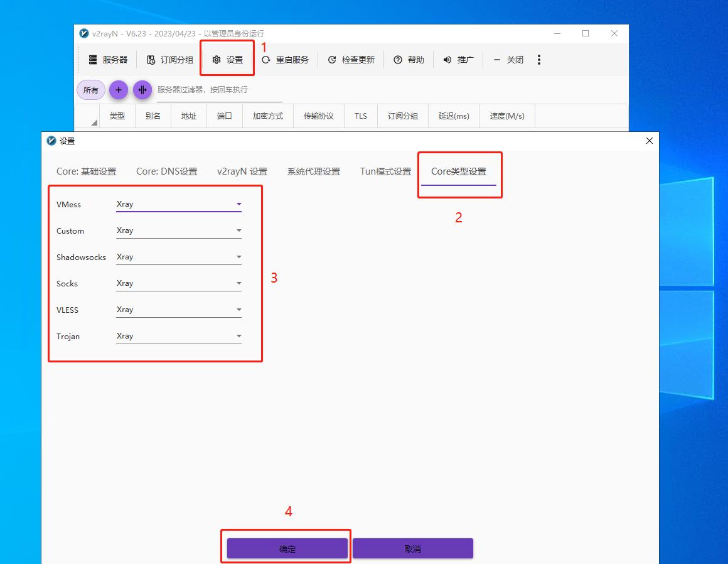
Task: Open the Trojan core type dropdown
Action: coord(179,337)
